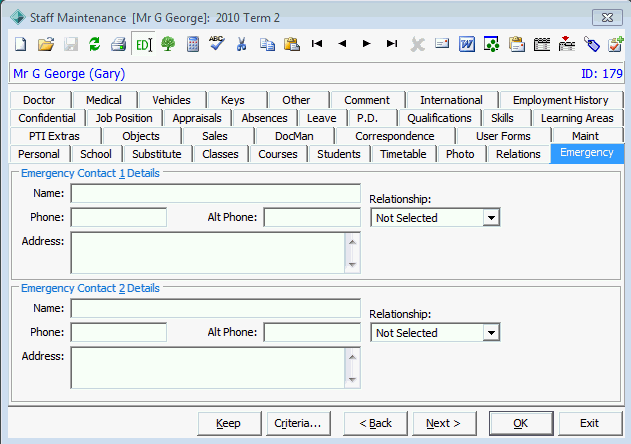
Task: Open Microsoft Word merge icon
Action: tap(467, 43)
